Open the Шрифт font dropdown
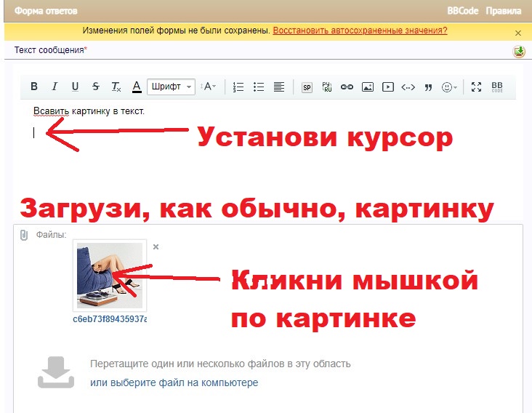This screenshot has height=413, width=532. 172,87
